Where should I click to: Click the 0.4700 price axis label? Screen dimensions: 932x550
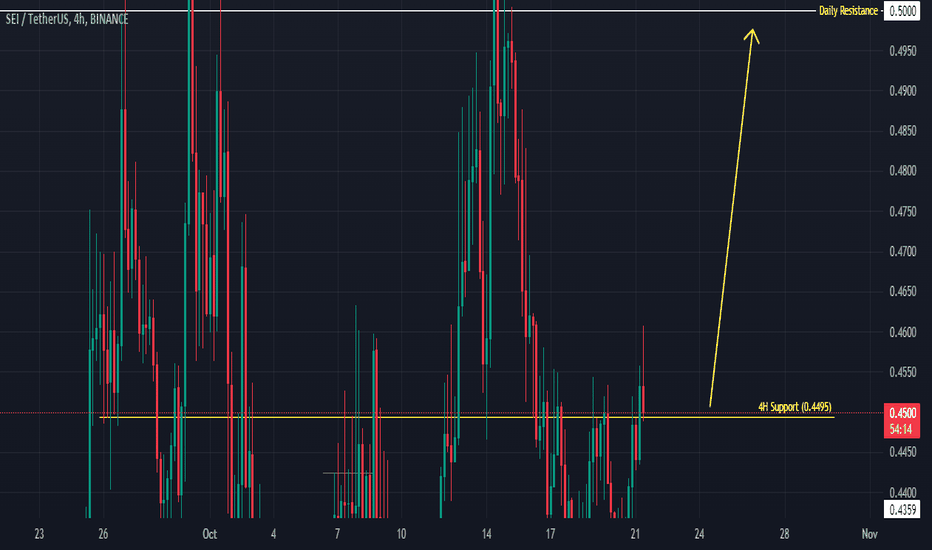coord(902,252)
